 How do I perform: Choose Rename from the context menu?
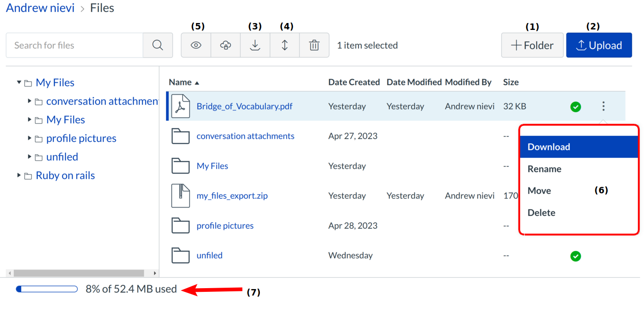[544, 169]
